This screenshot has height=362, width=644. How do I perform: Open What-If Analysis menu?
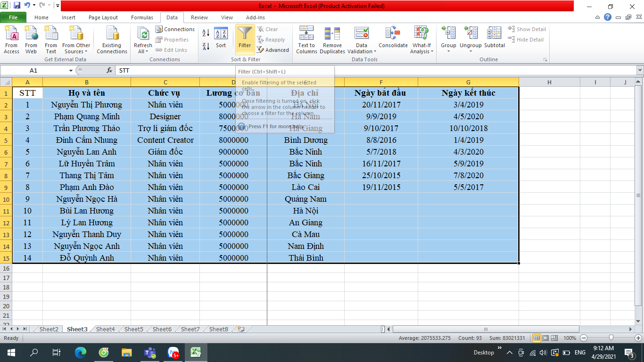click(421, 40)
